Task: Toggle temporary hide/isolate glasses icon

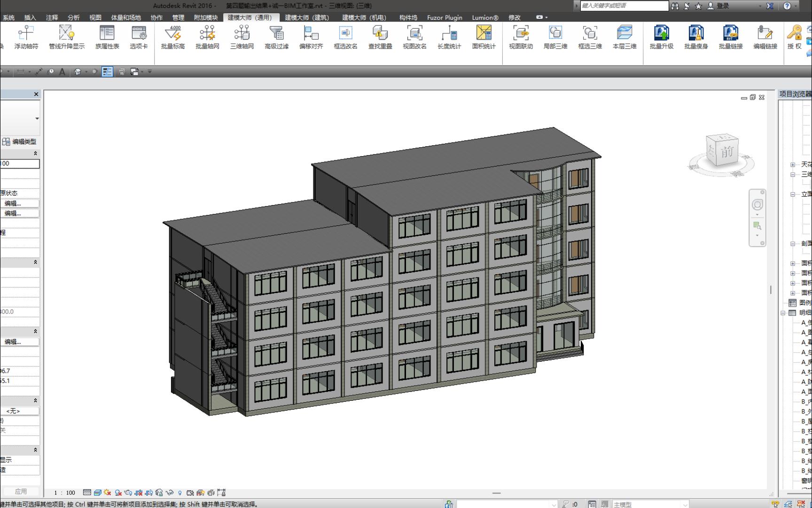Action: [170, 492]
